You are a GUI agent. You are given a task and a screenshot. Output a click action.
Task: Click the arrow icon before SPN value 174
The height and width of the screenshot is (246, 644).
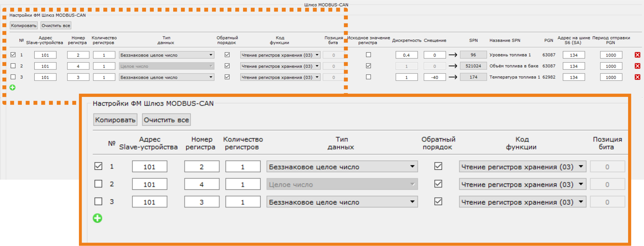click(x=452, y=77)
